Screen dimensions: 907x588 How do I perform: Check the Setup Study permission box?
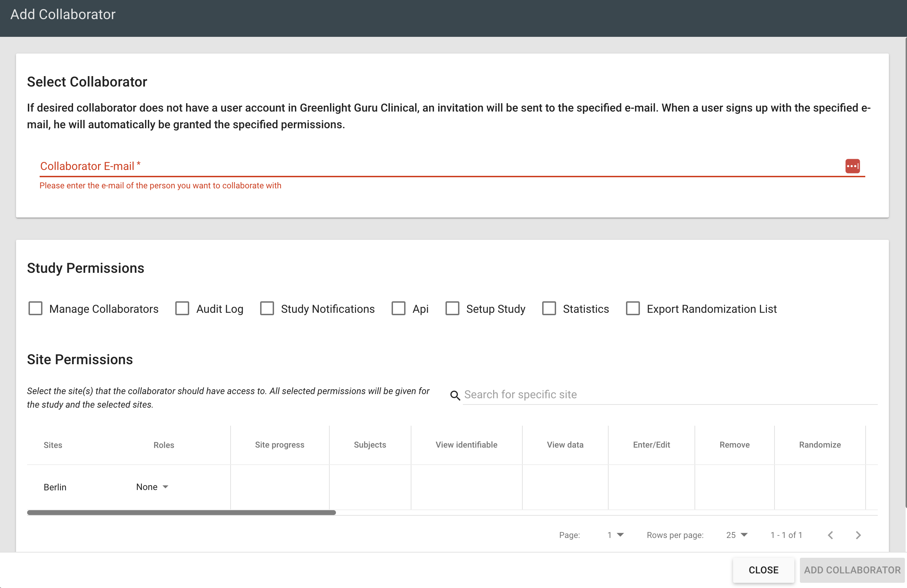tap(452, 309)
